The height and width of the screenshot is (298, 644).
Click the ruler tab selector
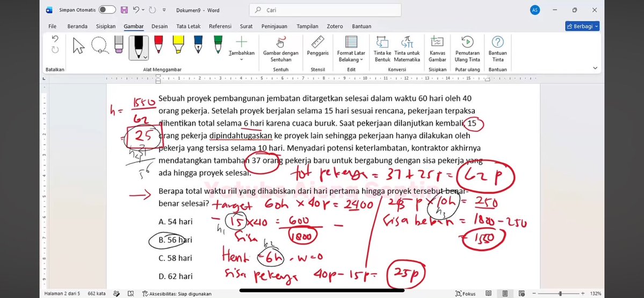pyautogui.click(x=45, y=78)
